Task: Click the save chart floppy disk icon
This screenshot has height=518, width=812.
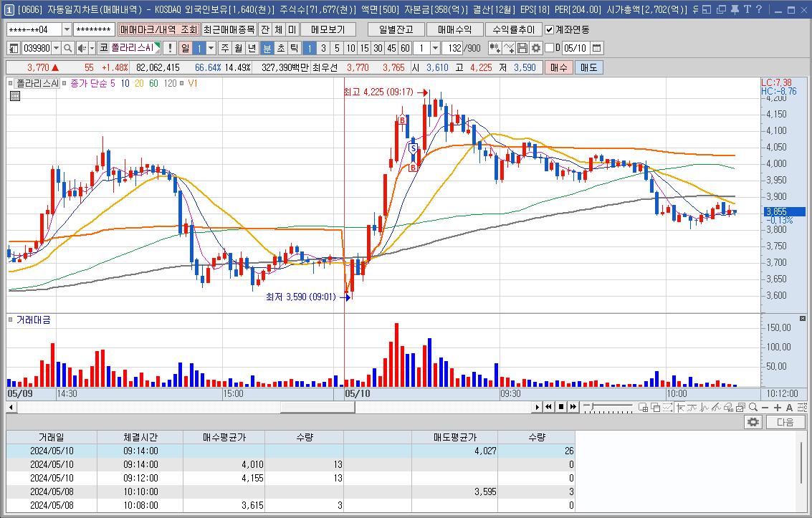Action: pyautogui.click(x=522, y=48)
